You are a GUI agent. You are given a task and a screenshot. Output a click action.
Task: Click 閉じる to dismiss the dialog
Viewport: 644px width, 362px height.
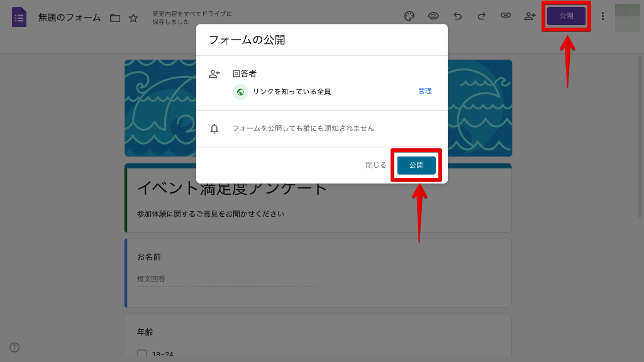pyautogui.click(x=376, y=165)
